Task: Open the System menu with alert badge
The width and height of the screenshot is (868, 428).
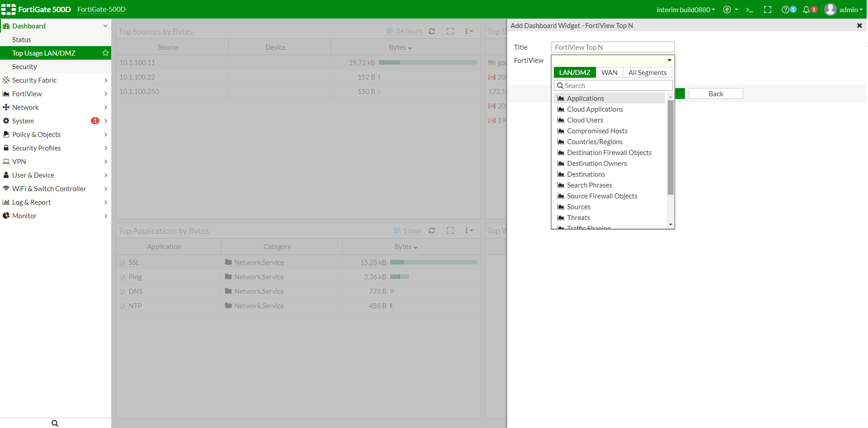Action: (x=55, y=121)
